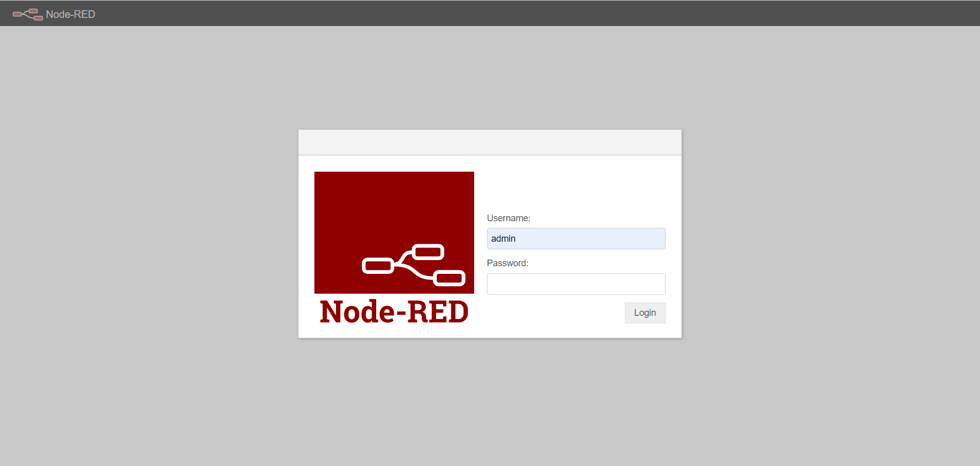
Task: Click the Node-RED title text in the header
Action: 70,14
